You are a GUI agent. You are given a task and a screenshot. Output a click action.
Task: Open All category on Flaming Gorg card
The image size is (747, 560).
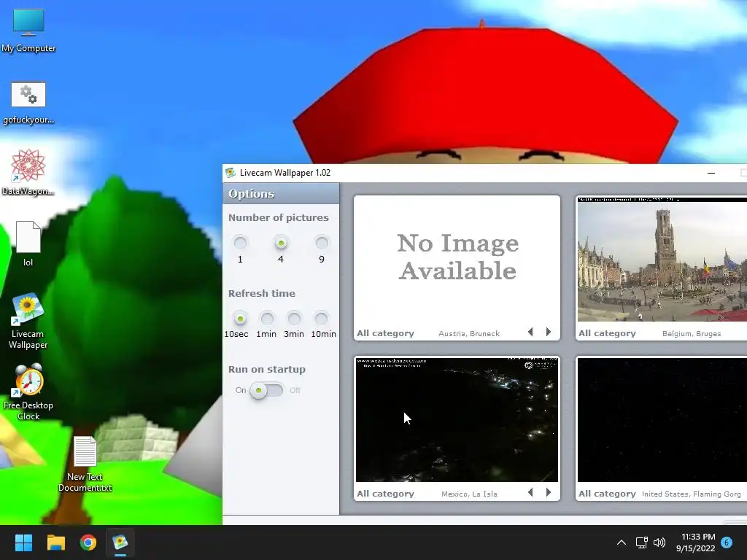click(x=607, y=494)
